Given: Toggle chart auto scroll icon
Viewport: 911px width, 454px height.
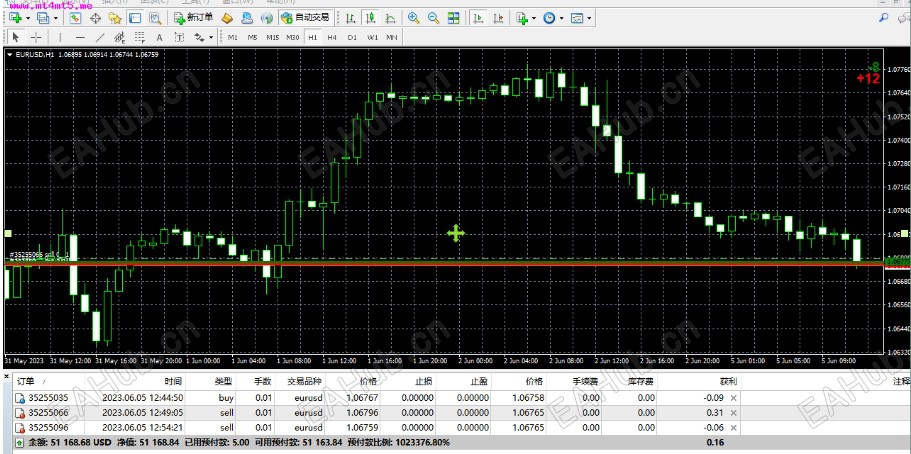Looking at the screenshot, I should [478, 18].
